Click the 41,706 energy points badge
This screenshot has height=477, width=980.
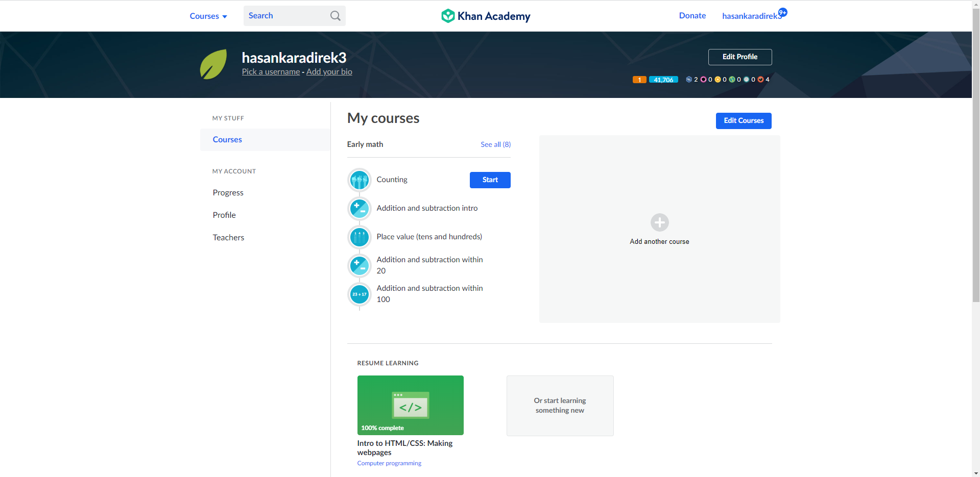point(663,80)
